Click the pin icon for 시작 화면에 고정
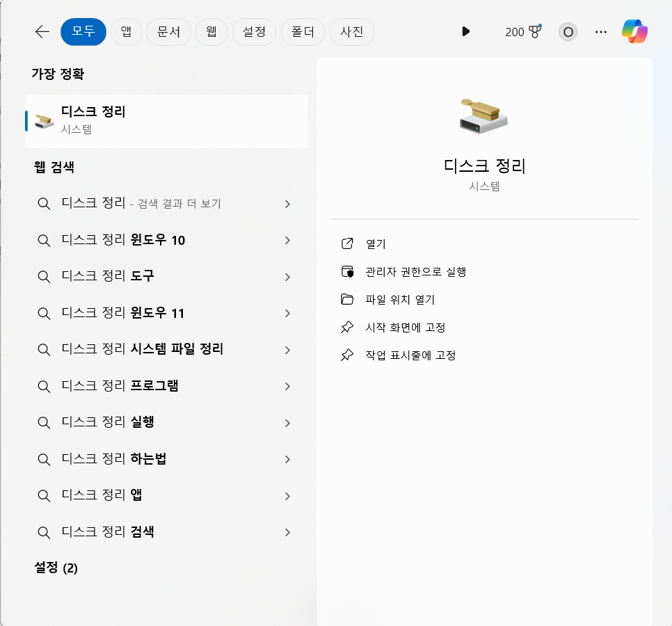This screenshot has width=672, height=626. coord(346,328)
